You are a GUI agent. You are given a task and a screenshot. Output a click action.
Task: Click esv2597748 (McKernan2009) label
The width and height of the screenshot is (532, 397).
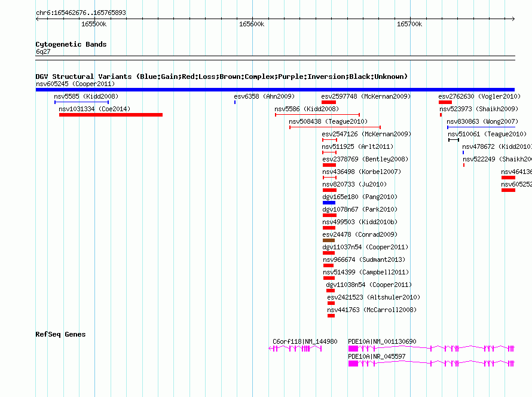[366, 96]
